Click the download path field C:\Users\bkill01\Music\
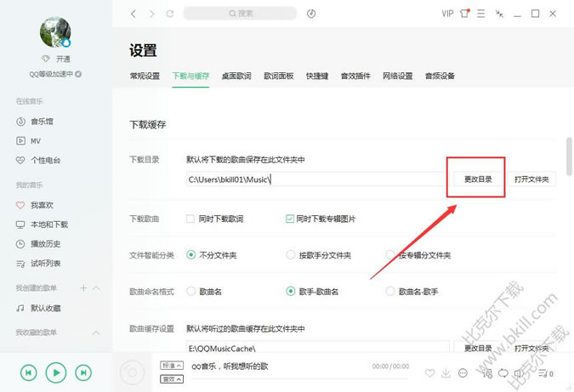The height and width of the screenshot is (392, 574). pos(318,179)
